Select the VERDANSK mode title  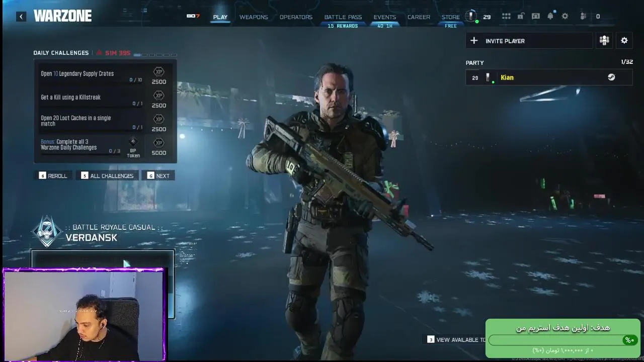click(x=91, y=238)
